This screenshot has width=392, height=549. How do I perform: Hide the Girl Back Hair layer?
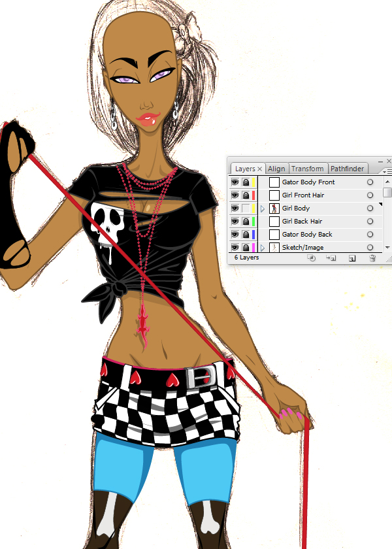[x=235, y=222]
